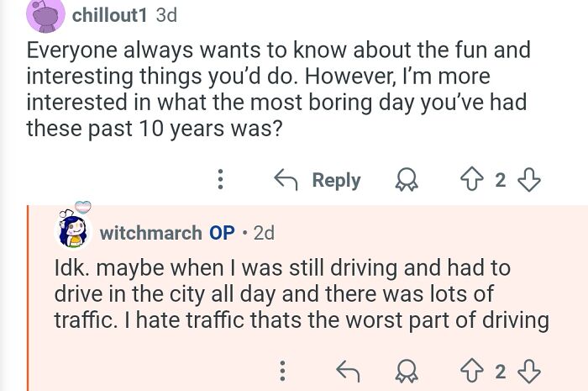Open the witchmarch username link
Screen dimensions: 588x391
pos(150,233)
